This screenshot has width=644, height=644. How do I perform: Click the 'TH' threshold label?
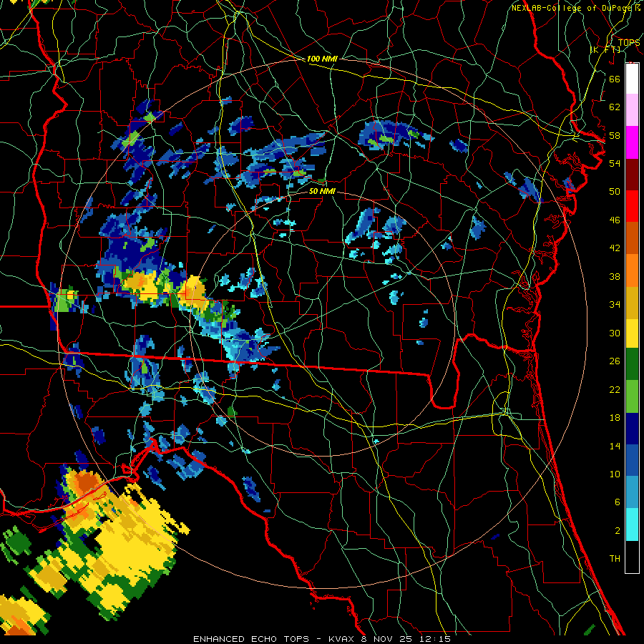point(615,558)
